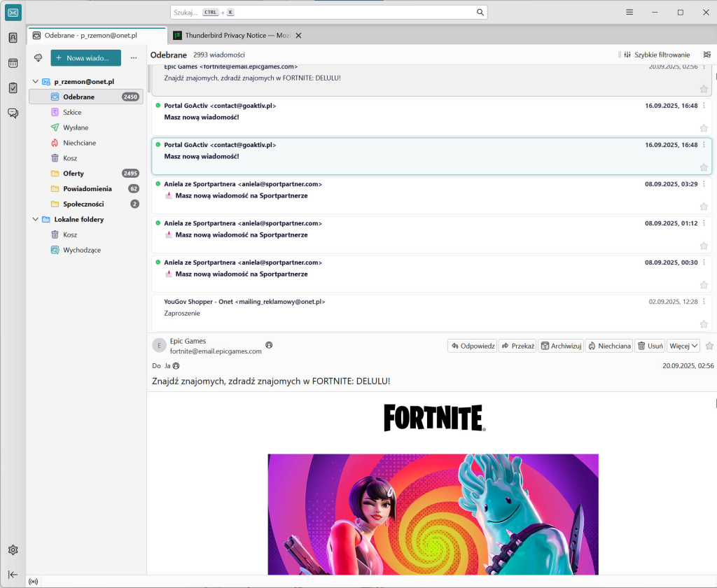Collapse the p_rzemon@onet.pl account tree

pos(36,82)
